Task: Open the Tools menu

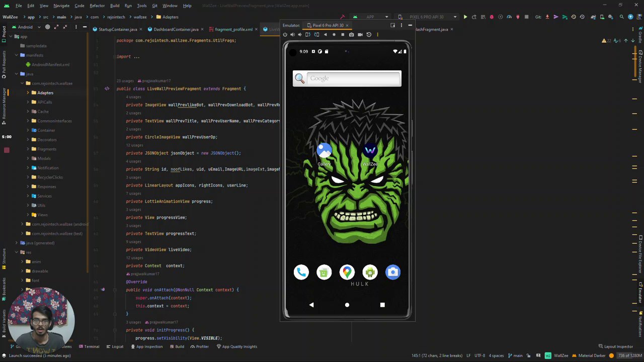Action: [x=142, y=6]
